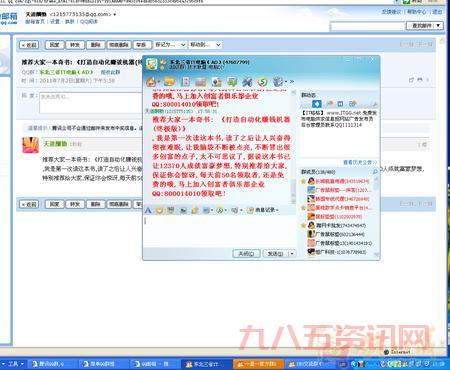Open the send button options arrow

tap(292, 254)
